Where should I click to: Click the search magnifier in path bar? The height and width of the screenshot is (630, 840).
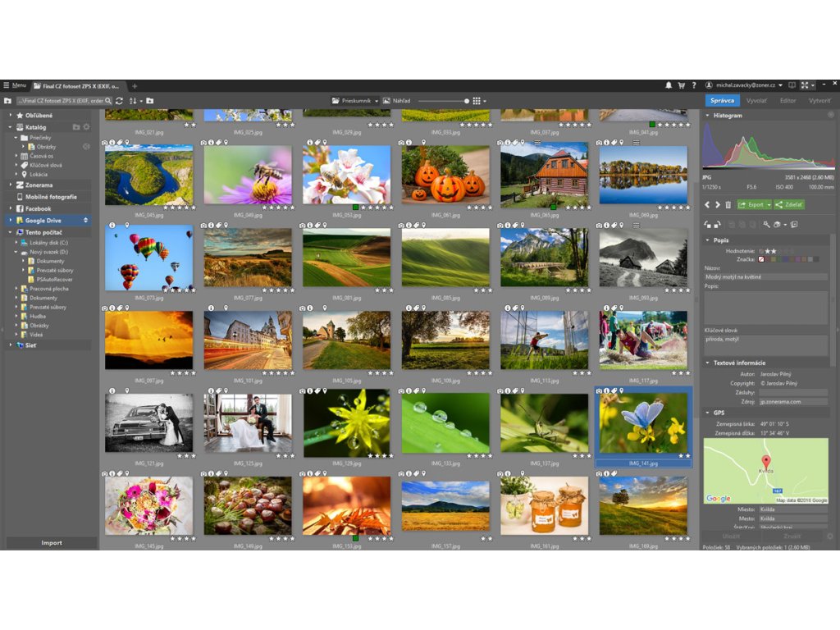click(108, 101)
